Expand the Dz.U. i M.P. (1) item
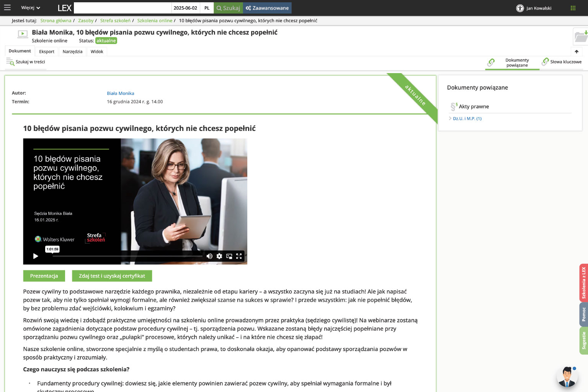The image size is (588, 392). [467, 119]
